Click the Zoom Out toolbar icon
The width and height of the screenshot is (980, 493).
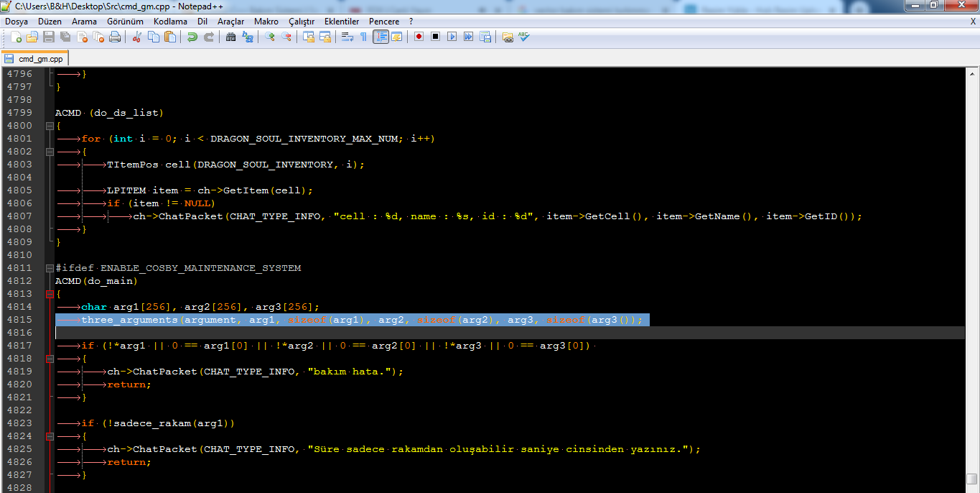tap(286, 37)
